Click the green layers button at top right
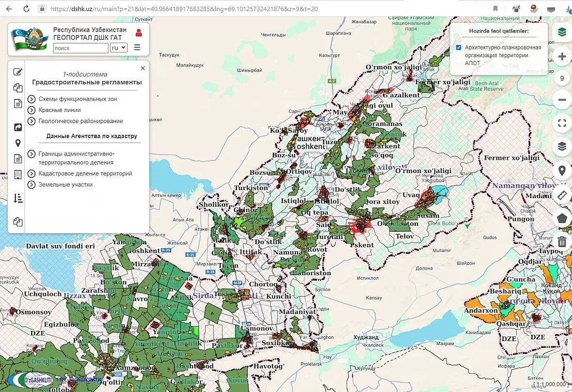Image resolution: width=572 pixels, height=392 pixels. [562, 32]
